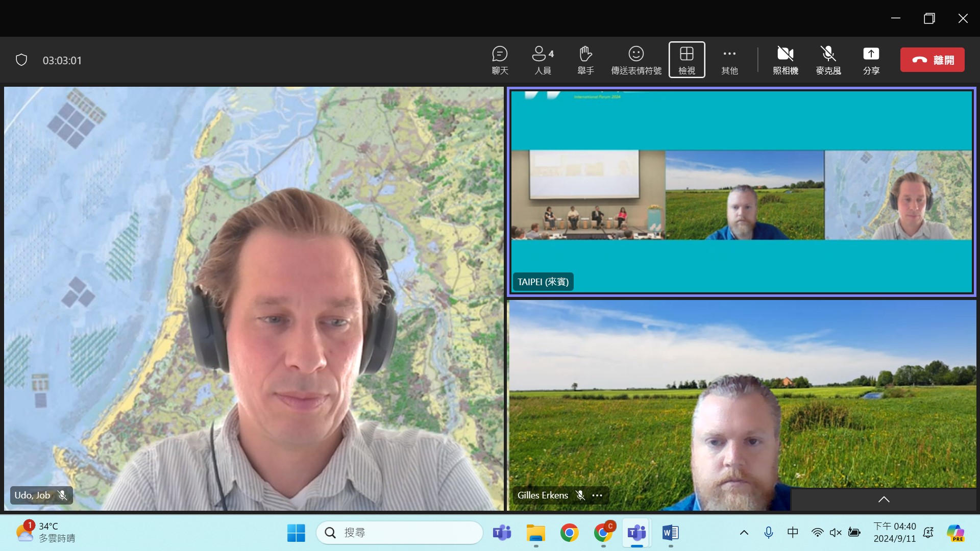Click the taskbar search box
Screen dimensions: 980x551
tap(400, 533)
